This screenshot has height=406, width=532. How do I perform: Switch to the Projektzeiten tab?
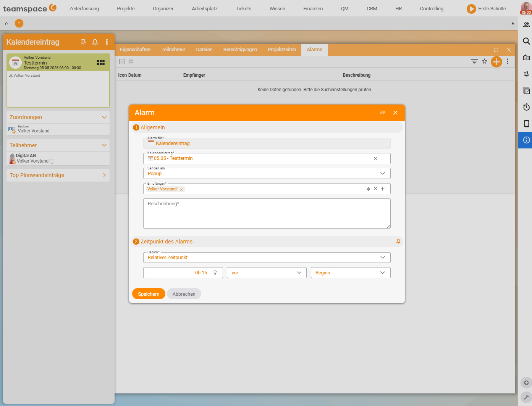click(x=282, y=50)
